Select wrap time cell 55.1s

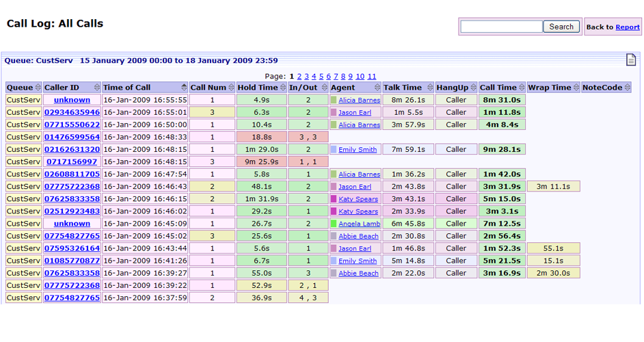click(x=553, y=248)
